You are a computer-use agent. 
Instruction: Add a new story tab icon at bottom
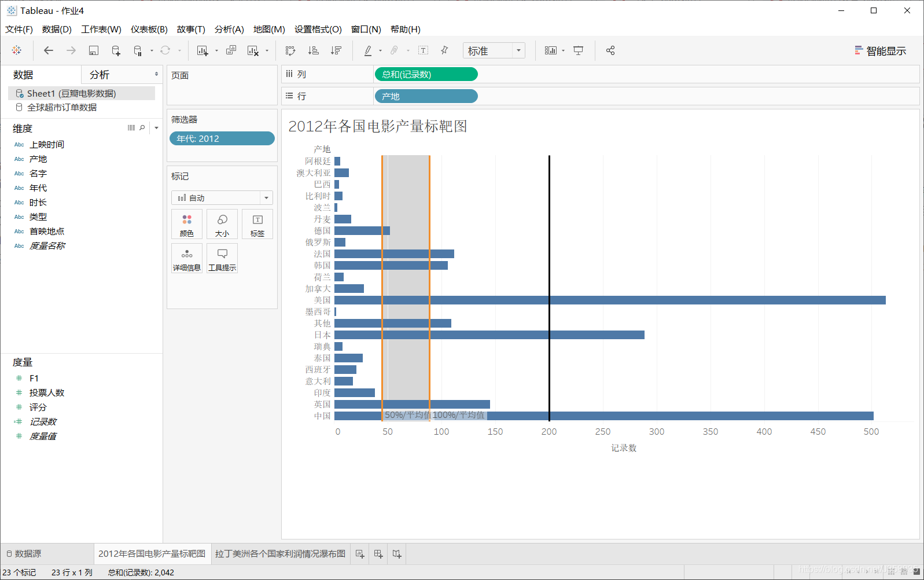(x=397, y=554)
